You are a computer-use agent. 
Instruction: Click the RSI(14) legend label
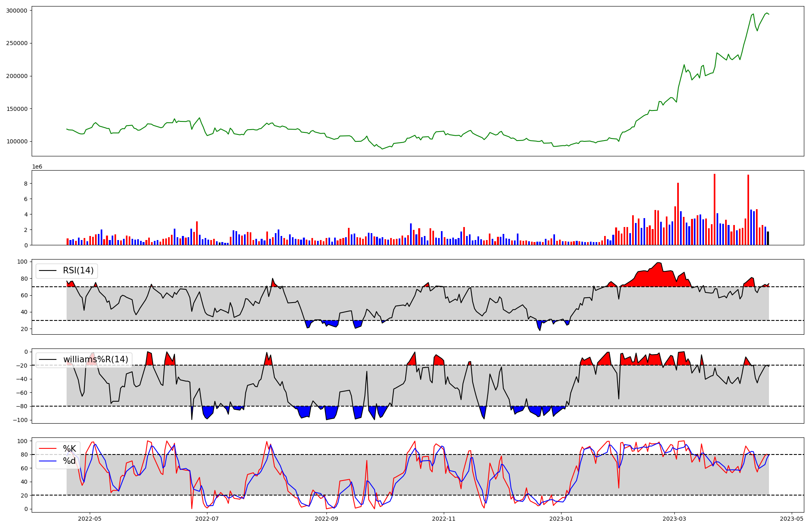click(x=78, y=270)
